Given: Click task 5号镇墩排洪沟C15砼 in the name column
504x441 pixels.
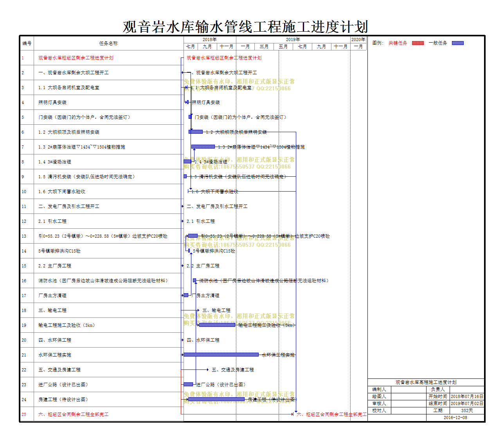Looking at the screenshot, I should coord(59,251).
